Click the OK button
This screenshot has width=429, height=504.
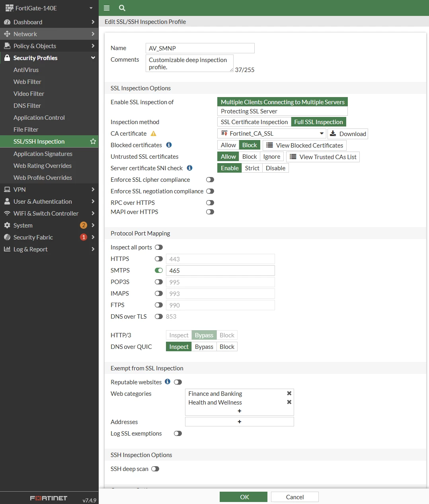[x=244, y=497]
